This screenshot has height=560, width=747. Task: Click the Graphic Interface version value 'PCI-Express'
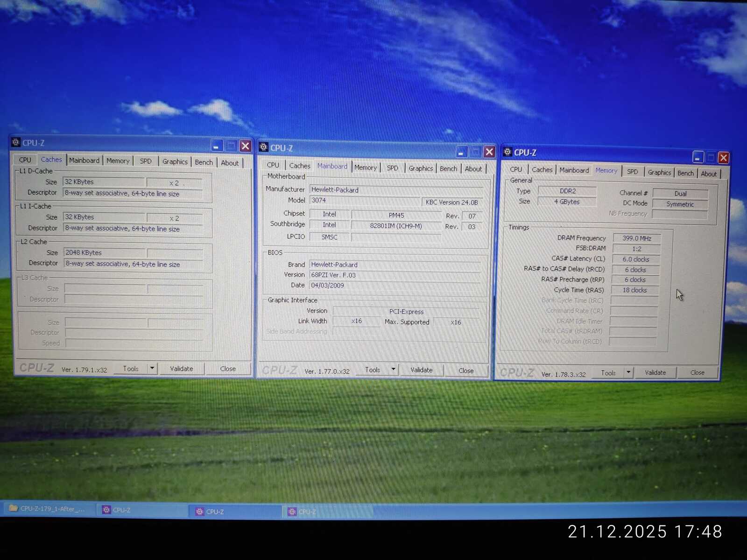coord(406,311)
